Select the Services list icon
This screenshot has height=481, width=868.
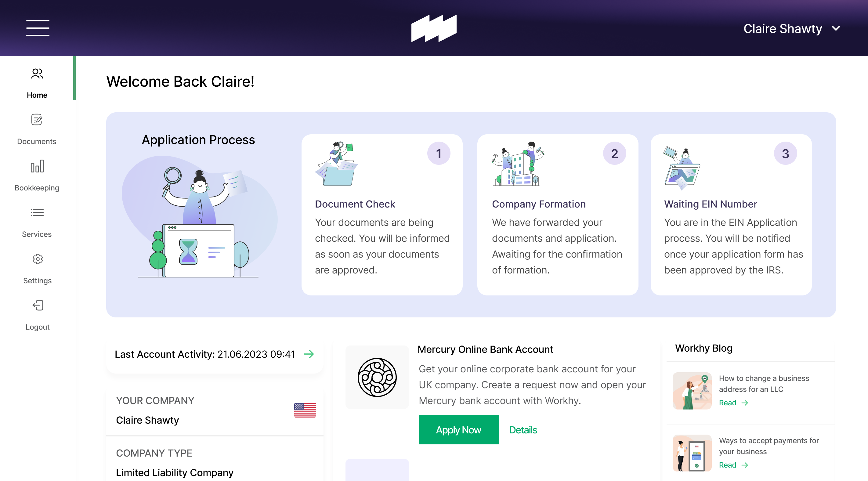pos(37,212)
